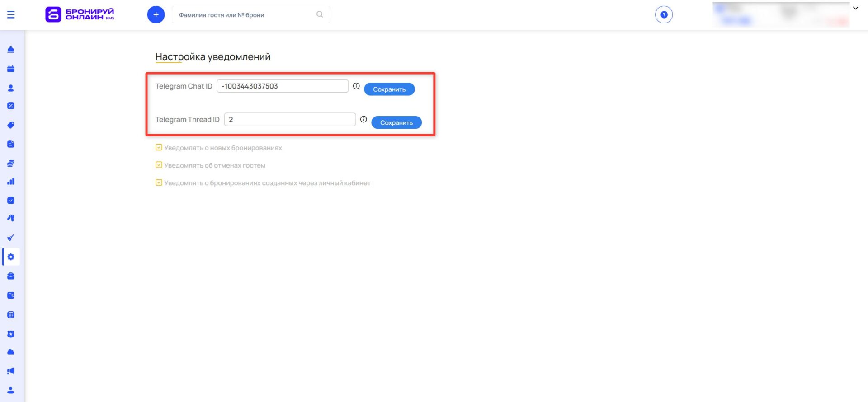Open the bar chart statistics icon
Screen dimensions: 868x402
click(x=11, y=181)
